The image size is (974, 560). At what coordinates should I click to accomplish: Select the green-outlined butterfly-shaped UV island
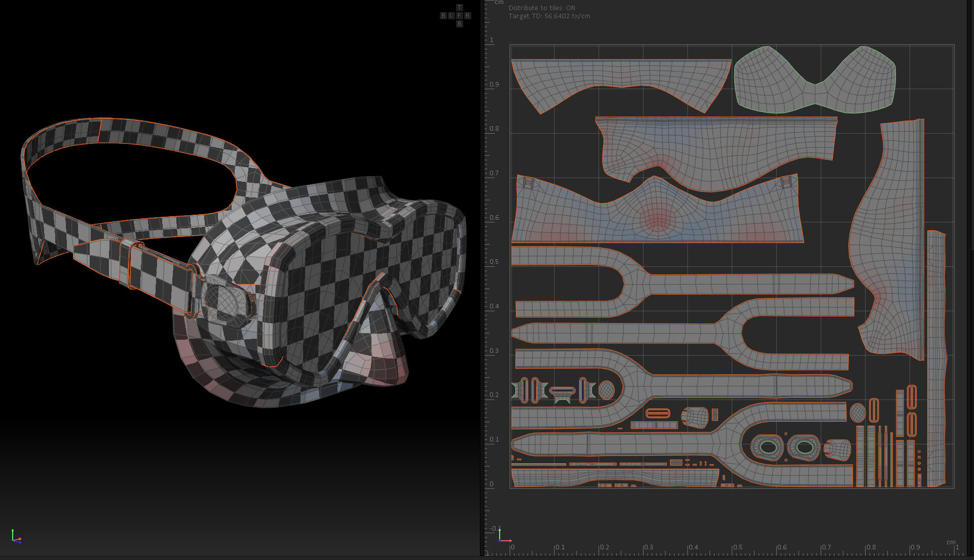[815, 79]
